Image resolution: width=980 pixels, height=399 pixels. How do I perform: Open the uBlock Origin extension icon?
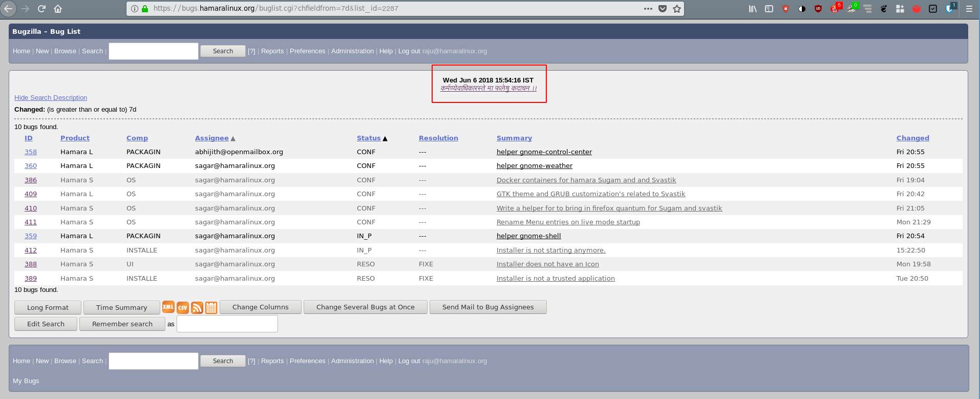(x=818, y=9)
